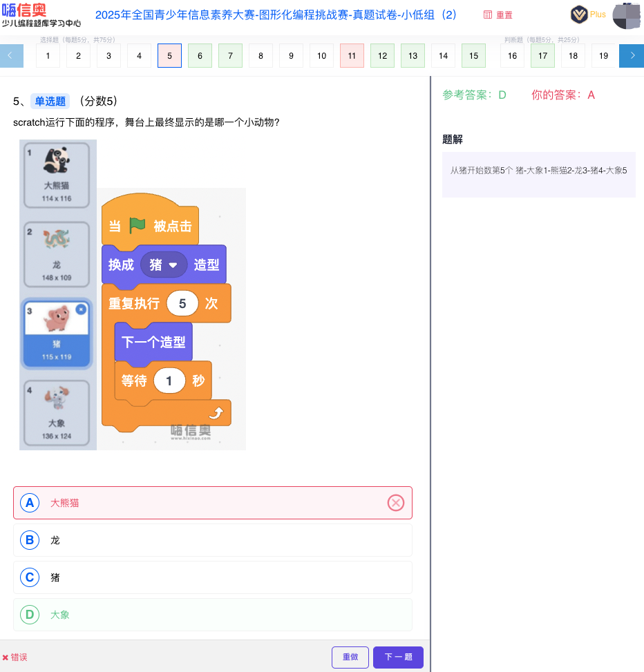This screenshot has height=672, width=644.
Task: Click the 判断题 section label
Action: pyautogui.click(x=542, y=40)
